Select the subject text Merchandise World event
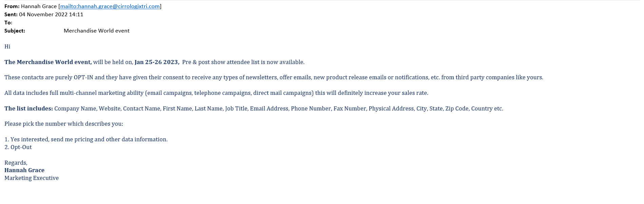 (97, 30)
